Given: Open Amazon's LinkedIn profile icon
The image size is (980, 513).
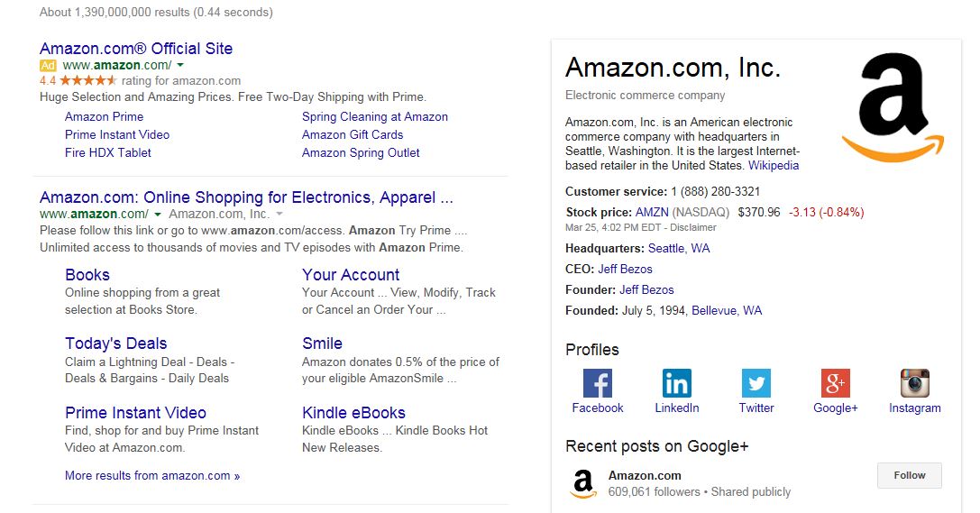Looking at the screenshot, I should click(x=677, y=383).
